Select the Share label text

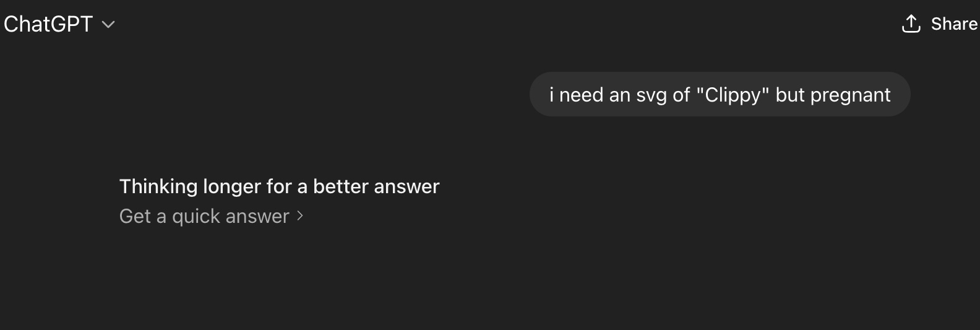954,24
